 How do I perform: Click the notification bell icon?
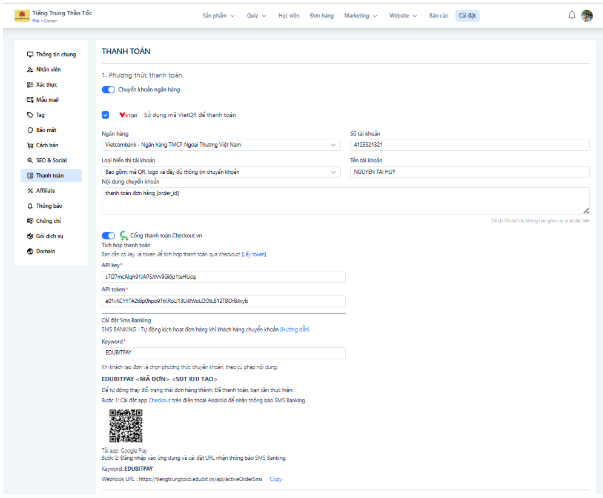(572, 15)
